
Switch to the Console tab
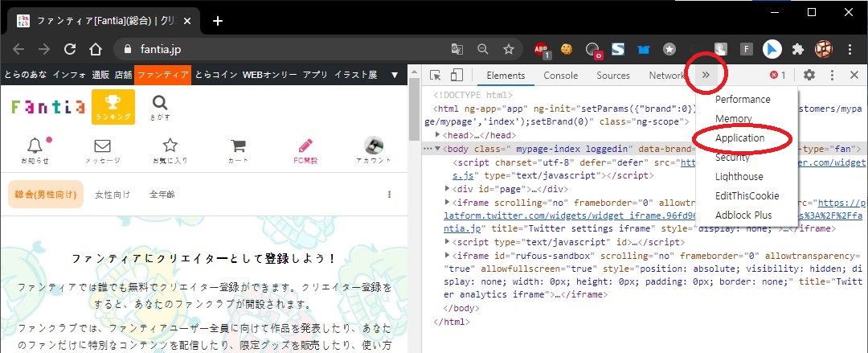point(560,76)
